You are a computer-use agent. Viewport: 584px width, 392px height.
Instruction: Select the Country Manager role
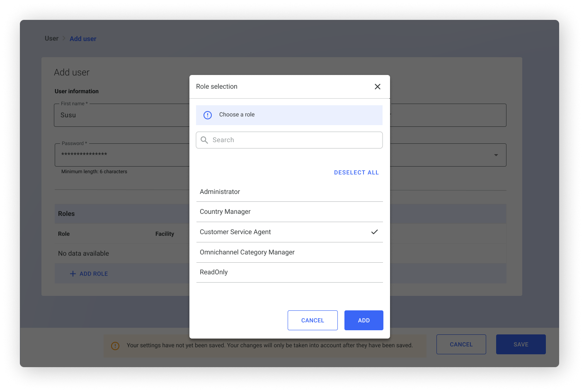click(x=225, y=212)
